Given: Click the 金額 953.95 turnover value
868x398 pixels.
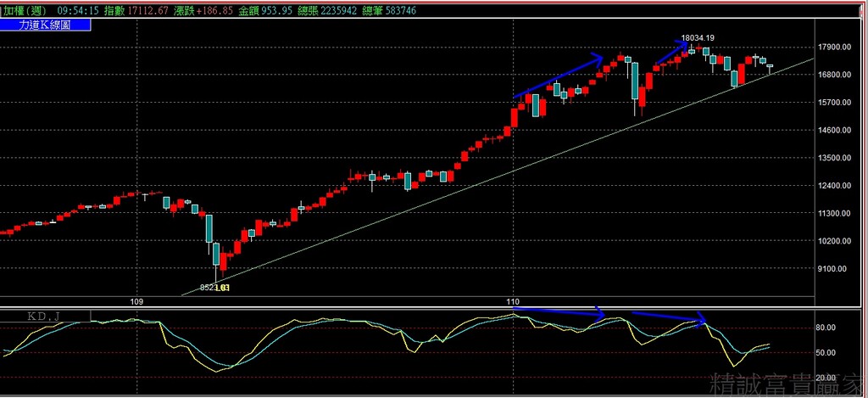Looking at the screenshot, I should [277, 10].
